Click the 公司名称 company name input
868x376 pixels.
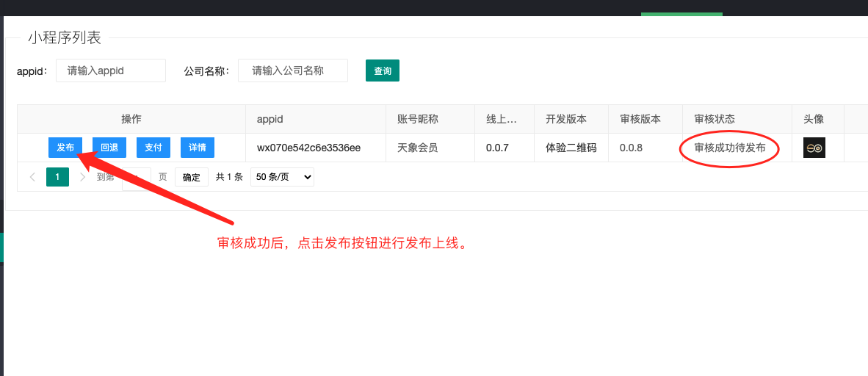[x=292, y=70]
